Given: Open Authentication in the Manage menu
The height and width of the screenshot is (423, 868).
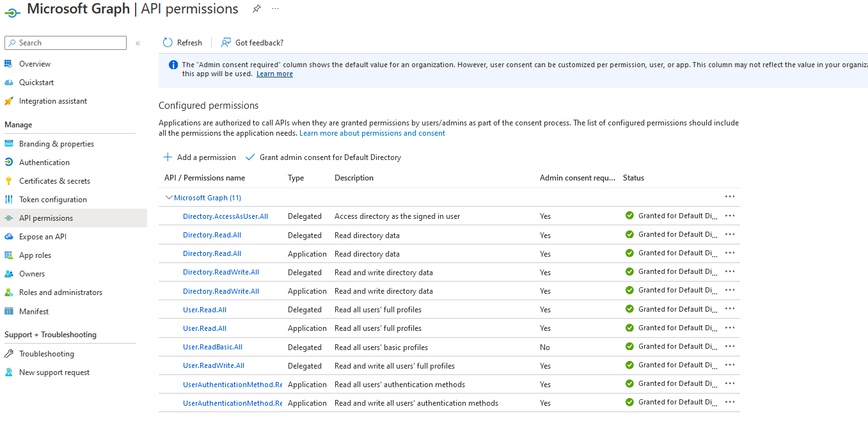Looking at the screenshot, I should click(x=44, y=163).
